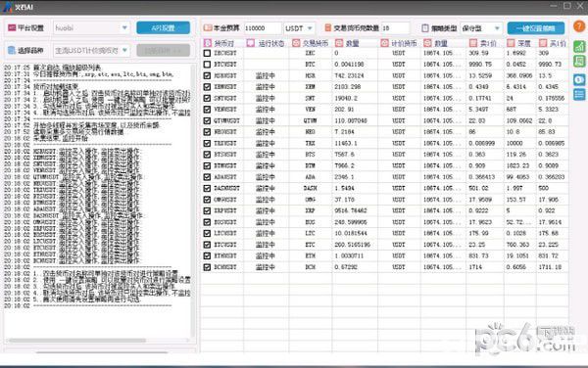Click the log panel horizontal scrollbar
This screenshot has width=588, height=368.
[x=77, y=341]
